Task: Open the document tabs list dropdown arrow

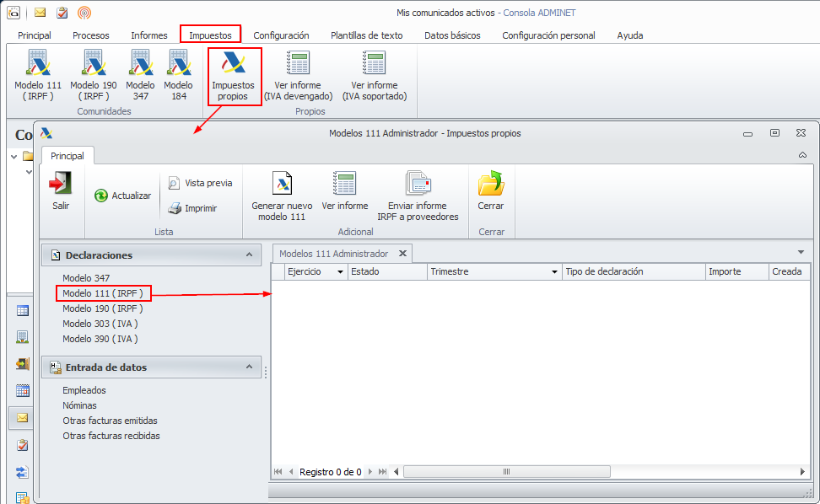Action: (x=801, y=252)
